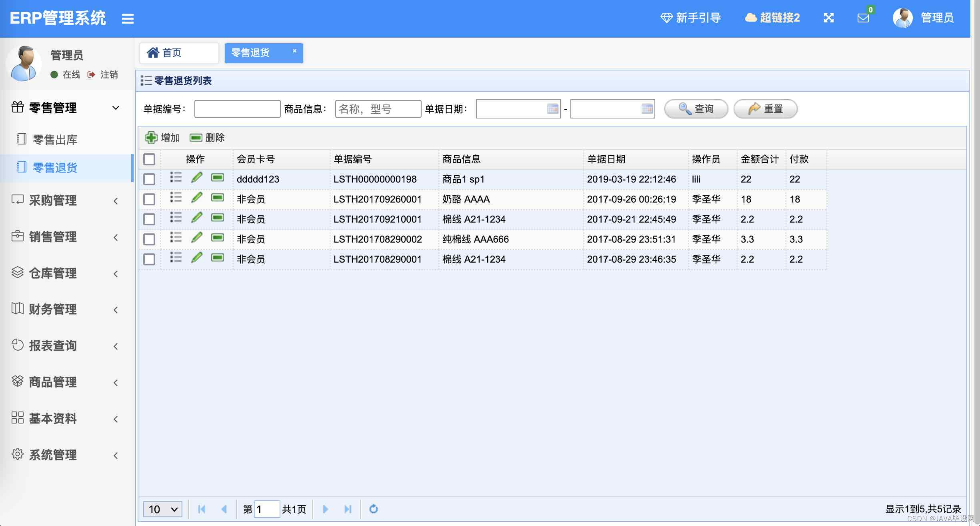The image size is (980, 526).
Task: Go to last page arrow icon
Action: coord(348,509)
